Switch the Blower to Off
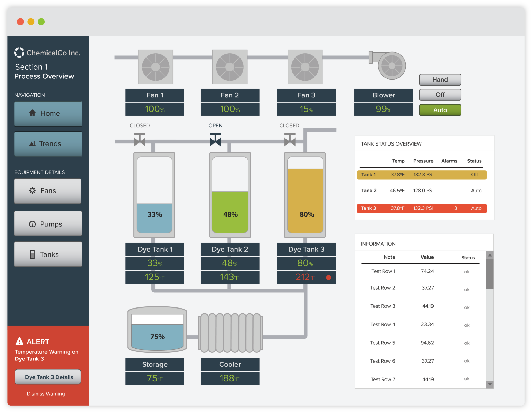The height and width of the screenshot is (413, 532). click(440, 95)
